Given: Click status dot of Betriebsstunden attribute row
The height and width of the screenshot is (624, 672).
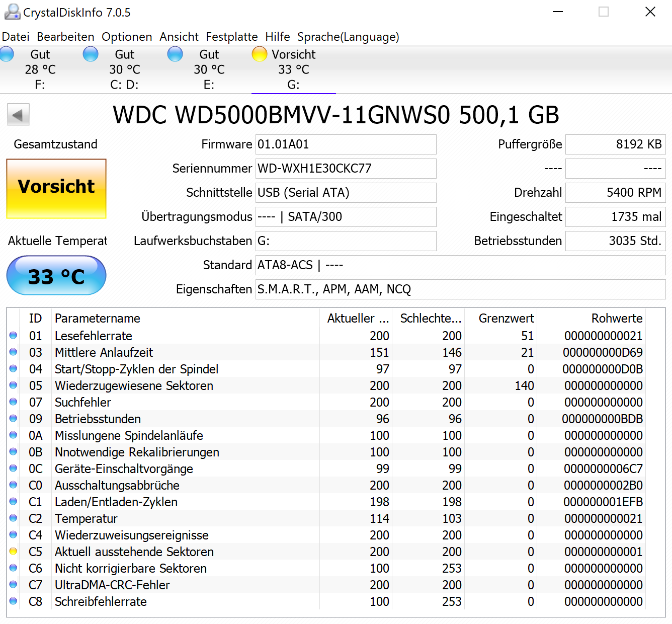Looking at the screenshot, I should click(x=13, y=418).
